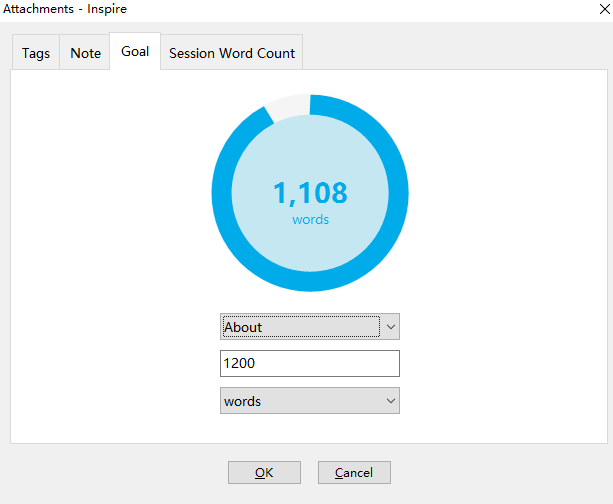Image resolution: width=613 pixels, height=504 pixels.
Task: Open the words unit dropdown
Action: tap(310, 400)
